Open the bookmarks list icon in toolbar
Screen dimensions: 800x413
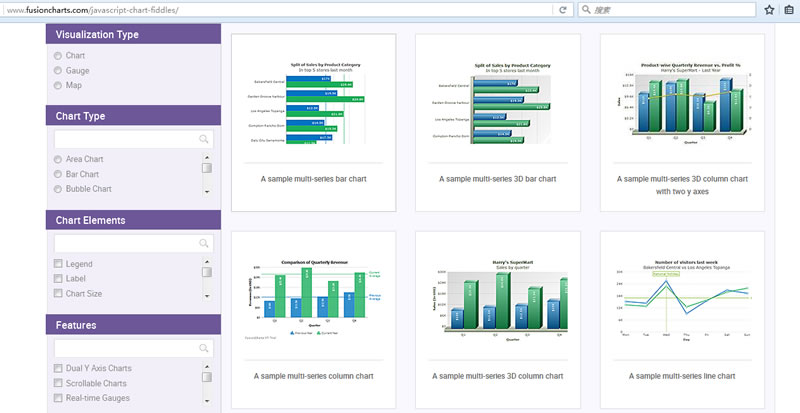(788, 10)
